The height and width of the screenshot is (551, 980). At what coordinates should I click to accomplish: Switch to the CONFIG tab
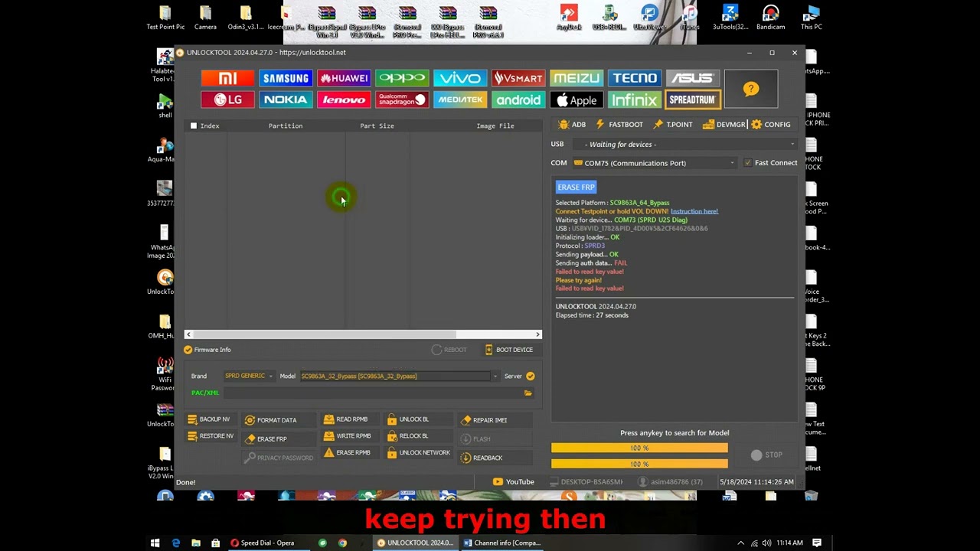point(771,124)
